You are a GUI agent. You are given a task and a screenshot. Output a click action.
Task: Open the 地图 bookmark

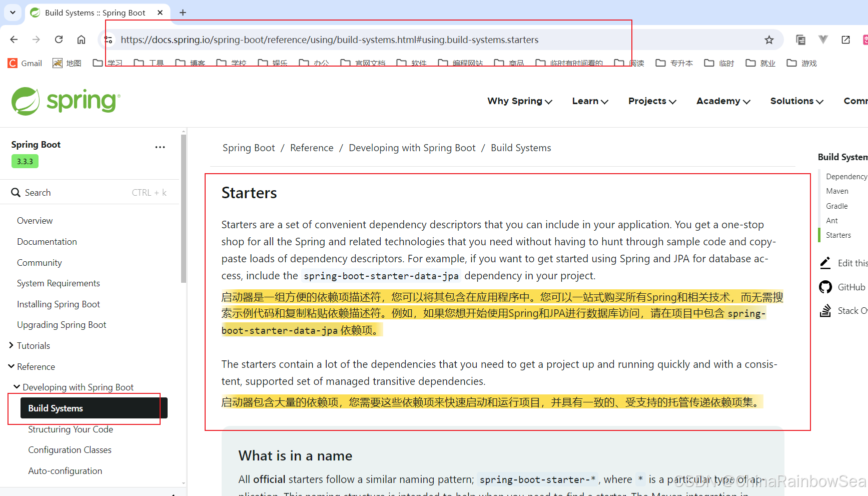[x=67, y=63]
